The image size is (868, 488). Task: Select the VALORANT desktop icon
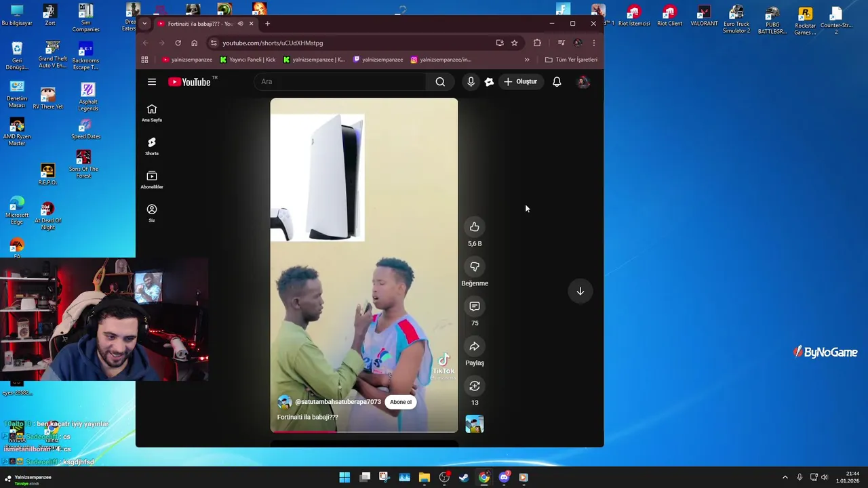point(704,16)
